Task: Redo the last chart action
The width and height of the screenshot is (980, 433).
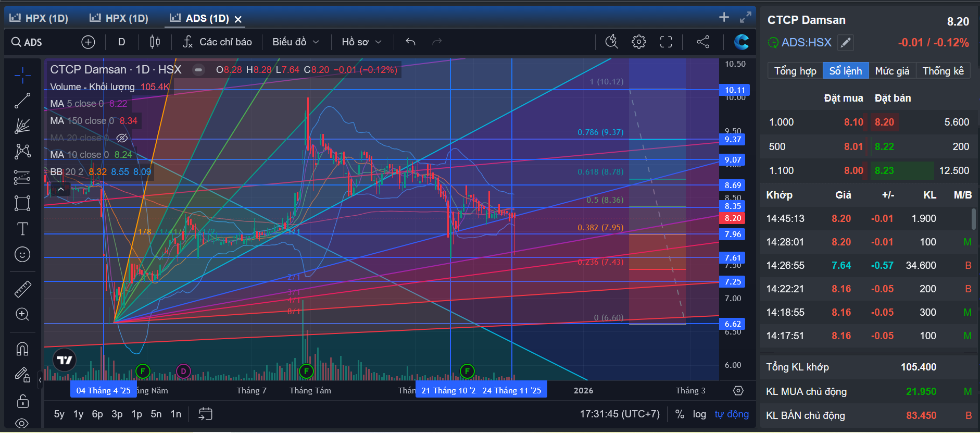Action: point(437,42)
